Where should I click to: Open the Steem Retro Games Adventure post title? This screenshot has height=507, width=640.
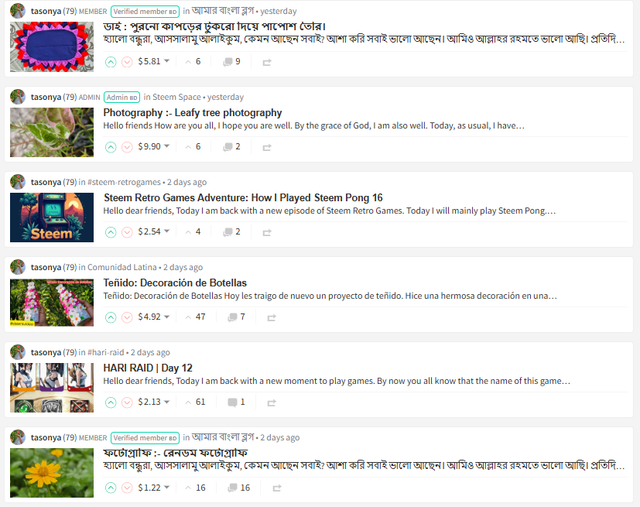[243, 198]
